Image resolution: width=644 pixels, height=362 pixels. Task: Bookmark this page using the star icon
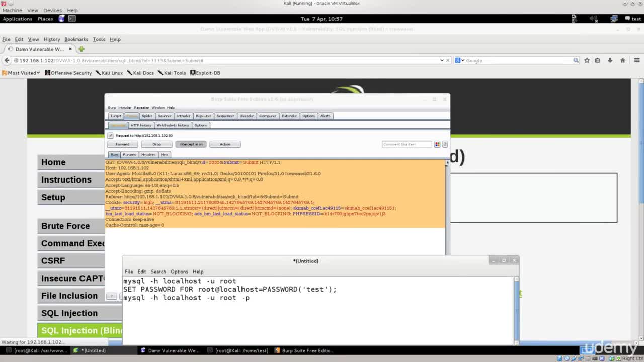587,60
